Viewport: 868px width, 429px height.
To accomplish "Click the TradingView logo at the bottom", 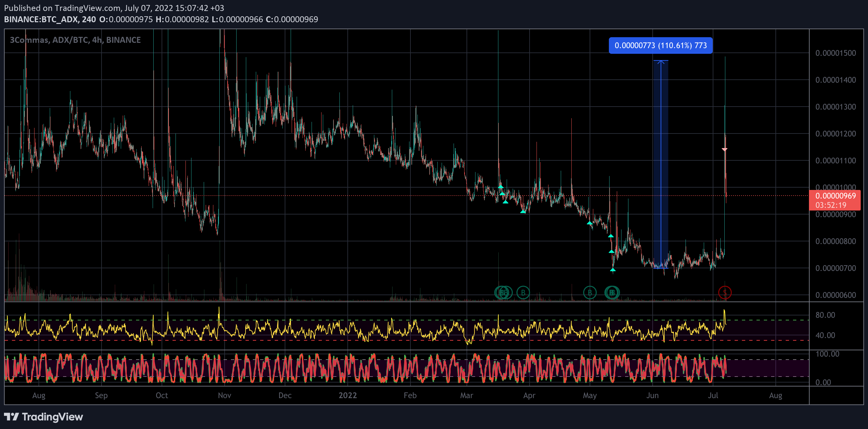I will pyautogui.click(x=43, y=417).
